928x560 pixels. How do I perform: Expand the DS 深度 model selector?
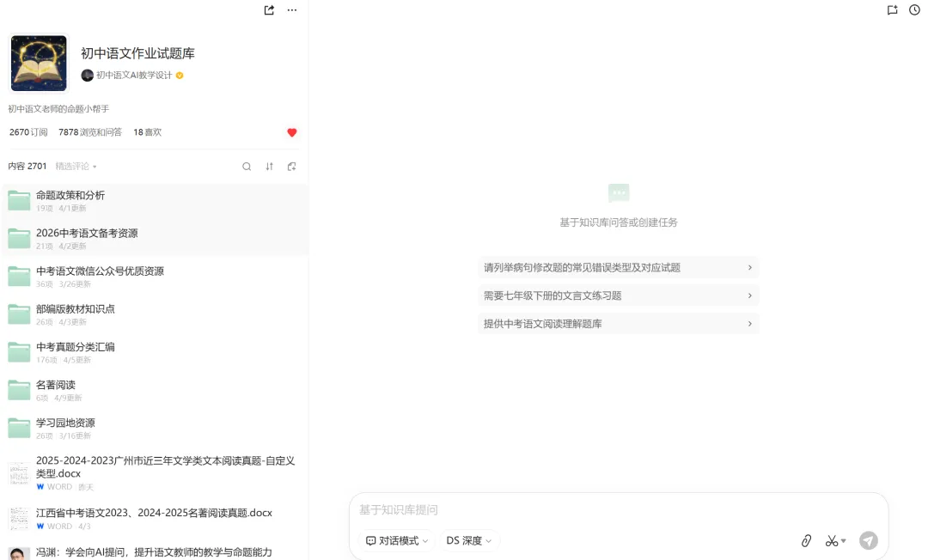point(468,540)
